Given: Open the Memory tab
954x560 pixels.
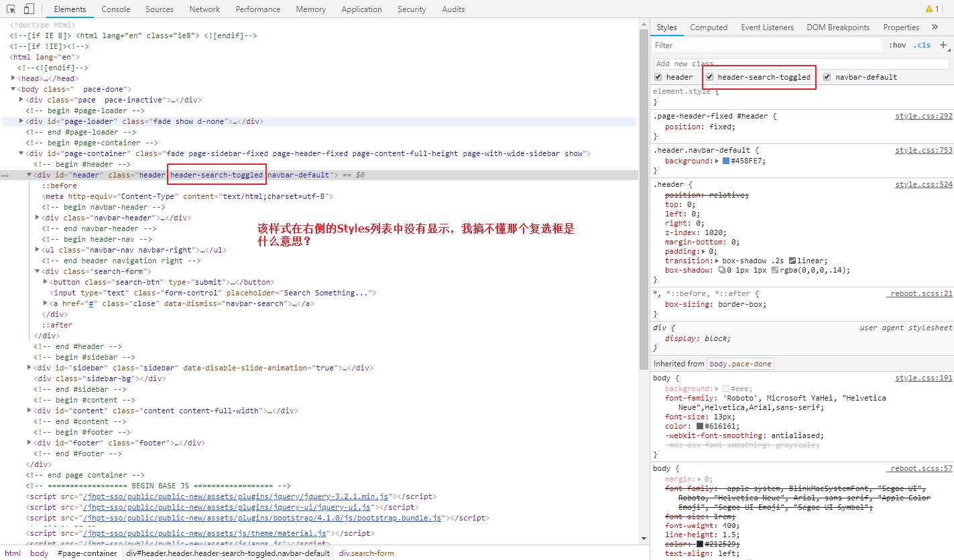Looking at the screenshot, I should [x=310, y=9].
